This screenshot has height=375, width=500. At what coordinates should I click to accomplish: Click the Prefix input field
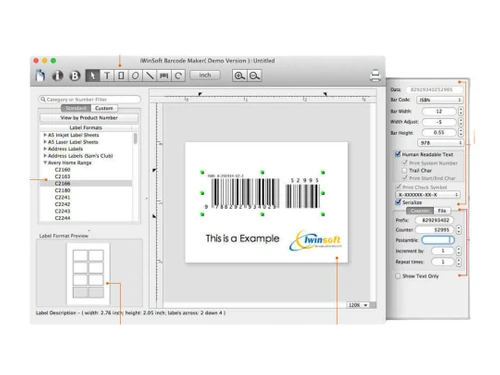coord(435,220)
